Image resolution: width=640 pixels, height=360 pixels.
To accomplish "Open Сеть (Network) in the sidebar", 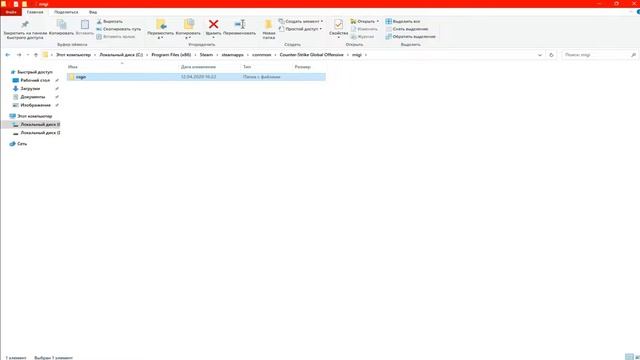I will [18, 144].
